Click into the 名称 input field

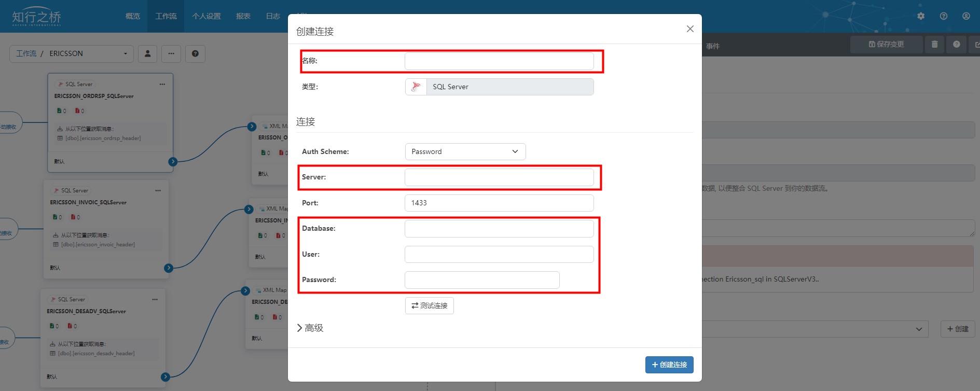point(499,61)
